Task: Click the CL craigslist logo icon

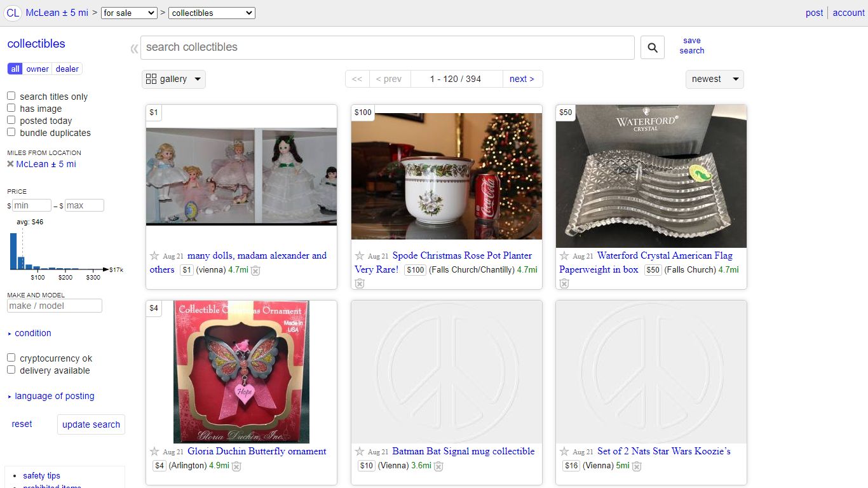Action: pyautogui.click(x=13, y=13)
